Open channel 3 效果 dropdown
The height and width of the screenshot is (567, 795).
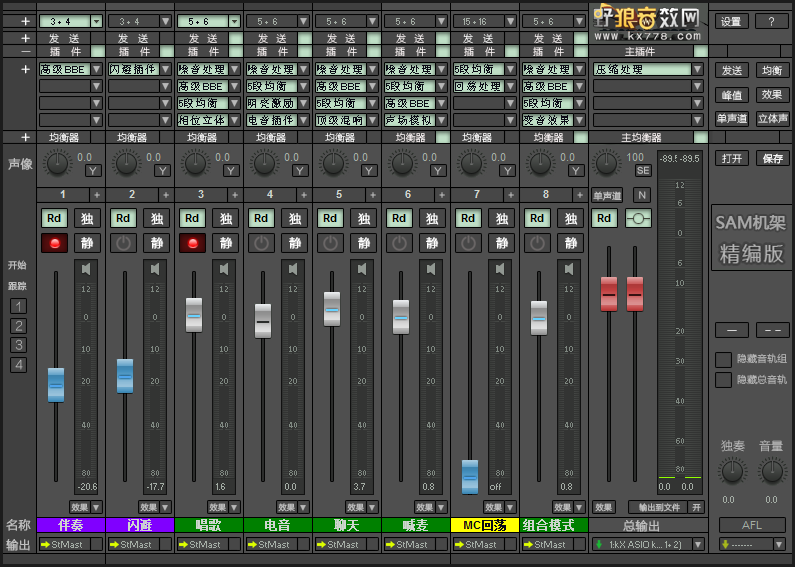234,507
